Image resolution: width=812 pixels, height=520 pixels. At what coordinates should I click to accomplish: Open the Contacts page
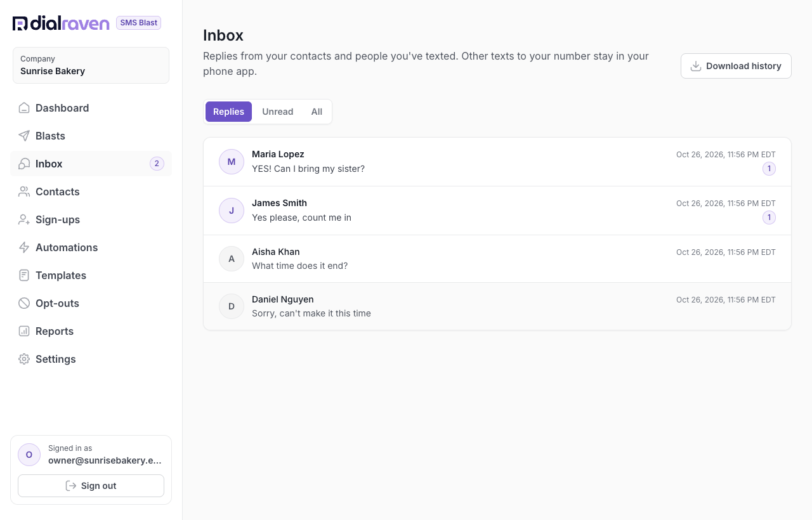click(x=91, y=192)
